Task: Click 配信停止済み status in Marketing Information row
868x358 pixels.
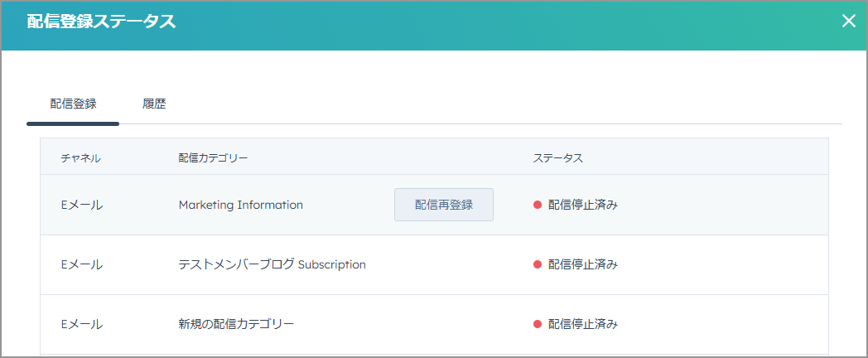Action: click(583, 205)
